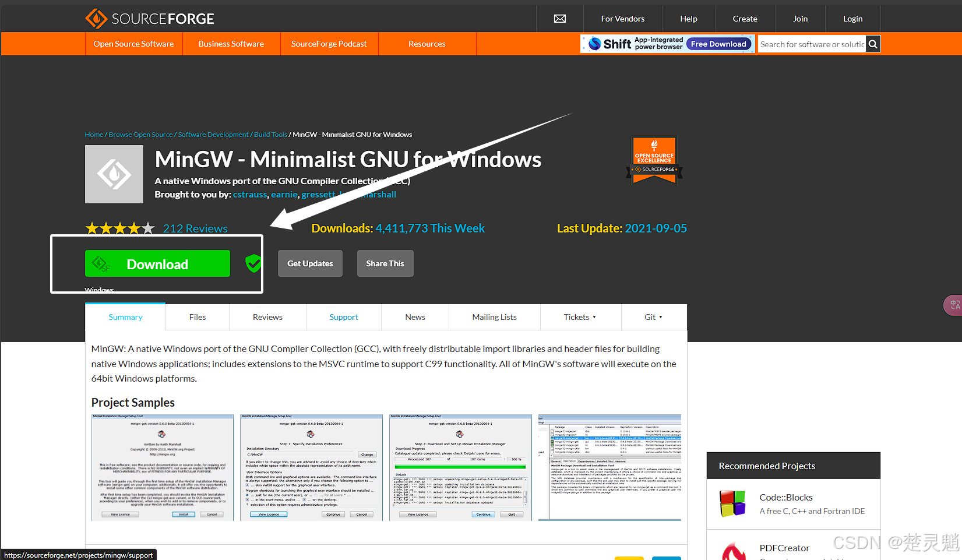
Task: Open the Open Source Software menu
Action: point(133,44)
